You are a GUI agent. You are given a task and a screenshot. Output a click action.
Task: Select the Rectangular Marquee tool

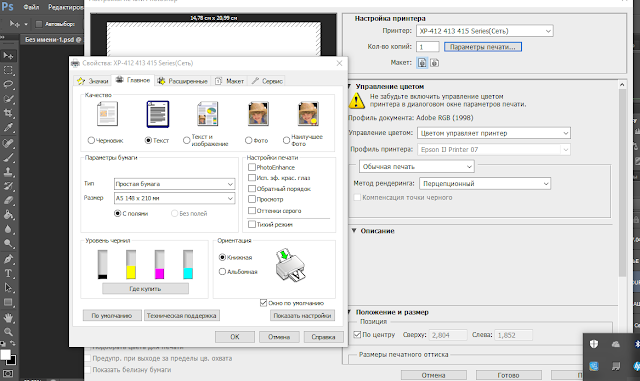[8, 70]
